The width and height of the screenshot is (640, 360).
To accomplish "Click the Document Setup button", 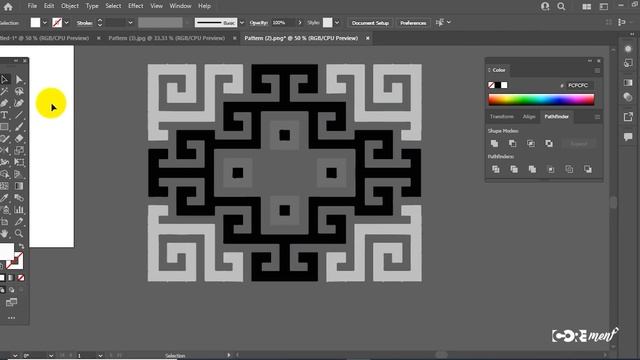I will coord(370,23).
